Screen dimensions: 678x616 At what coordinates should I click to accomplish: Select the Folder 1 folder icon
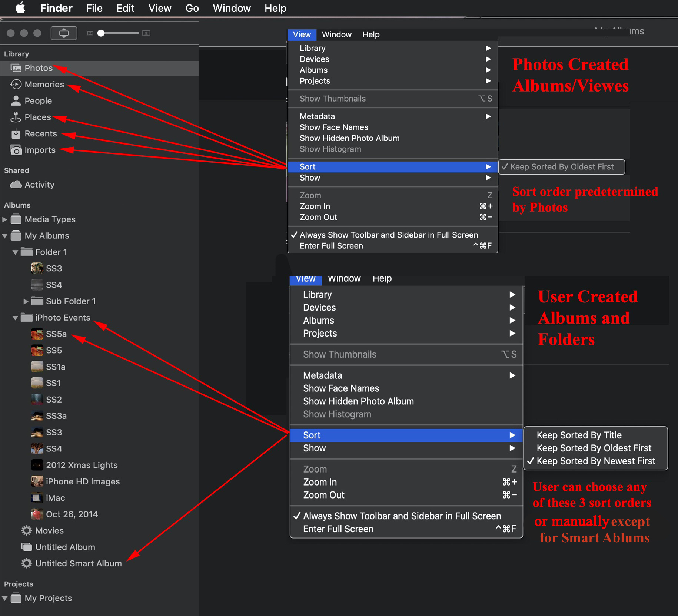[x=27, y=252]
